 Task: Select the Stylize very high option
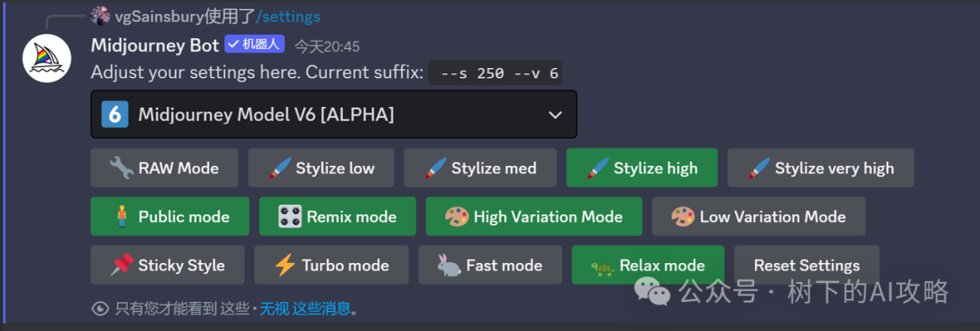click(820, 168)
